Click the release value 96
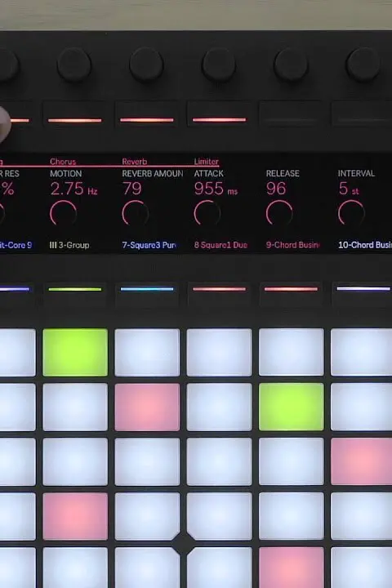 276,189
